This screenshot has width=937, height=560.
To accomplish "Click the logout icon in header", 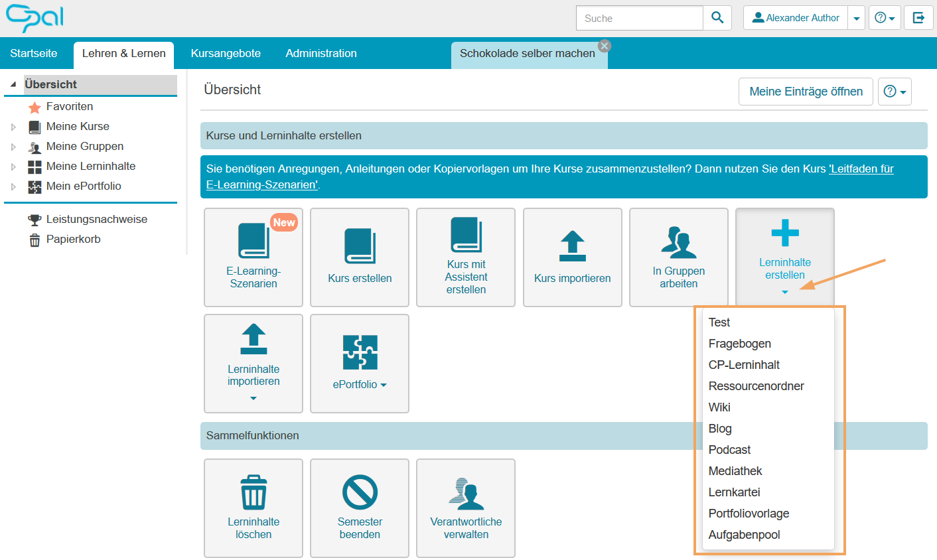I will [x=918, y=18].
